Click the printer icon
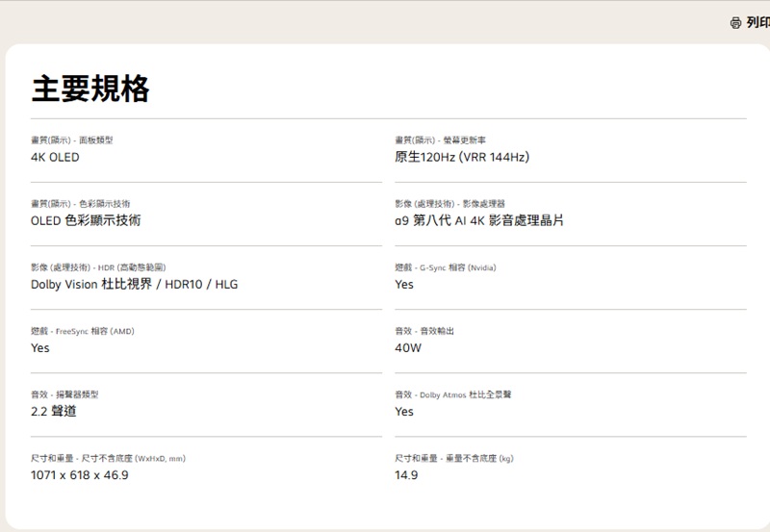 (736, 22)
